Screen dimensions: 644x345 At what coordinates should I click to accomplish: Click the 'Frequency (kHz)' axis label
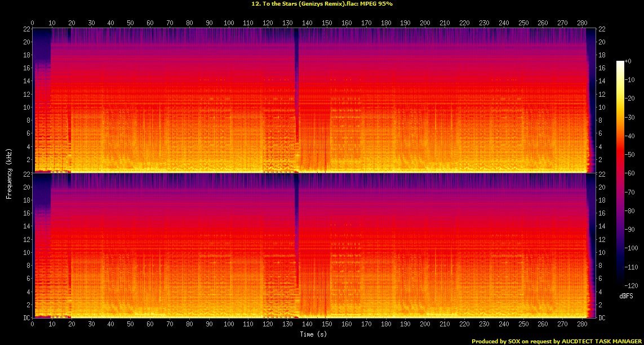coord(9,172)
